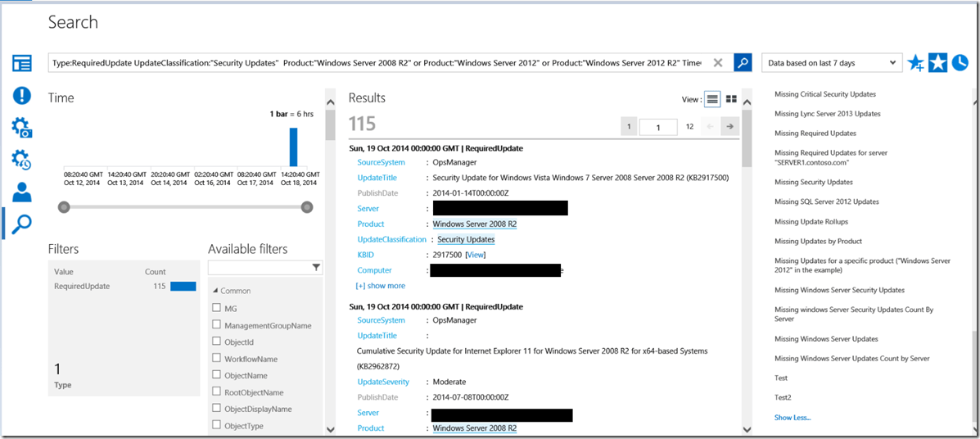Select 'Missing Security Updates' saved search
This screenshot has width=980, height=439.
tap(813, 182)
